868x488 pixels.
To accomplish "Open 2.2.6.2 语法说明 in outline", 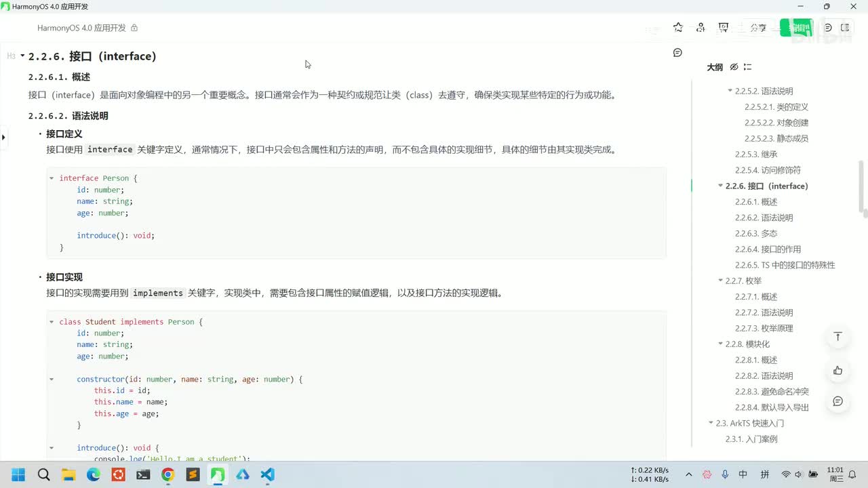I will (x=764, y=218).
